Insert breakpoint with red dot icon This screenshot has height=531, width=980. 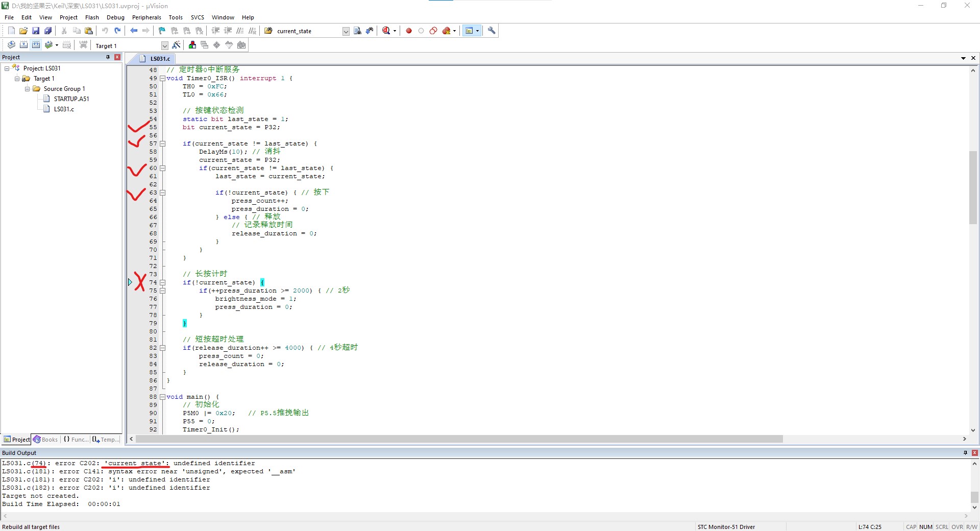409,31
